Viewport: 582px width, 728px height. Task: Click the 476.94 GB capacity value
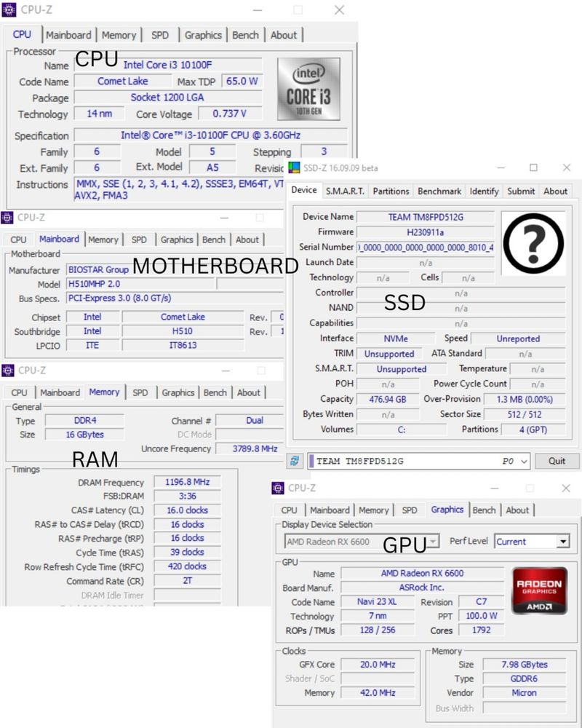(388, 399)
